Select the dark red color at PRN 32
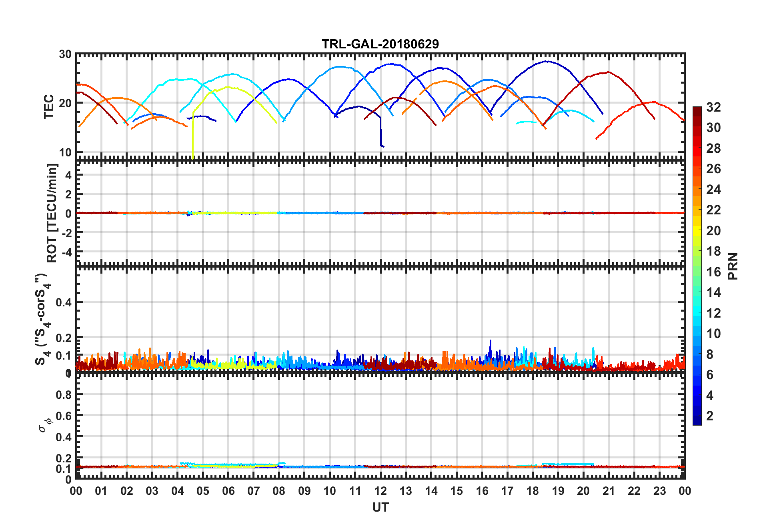Viewport: 761px width, 532px height. click(x=697, y=109)
